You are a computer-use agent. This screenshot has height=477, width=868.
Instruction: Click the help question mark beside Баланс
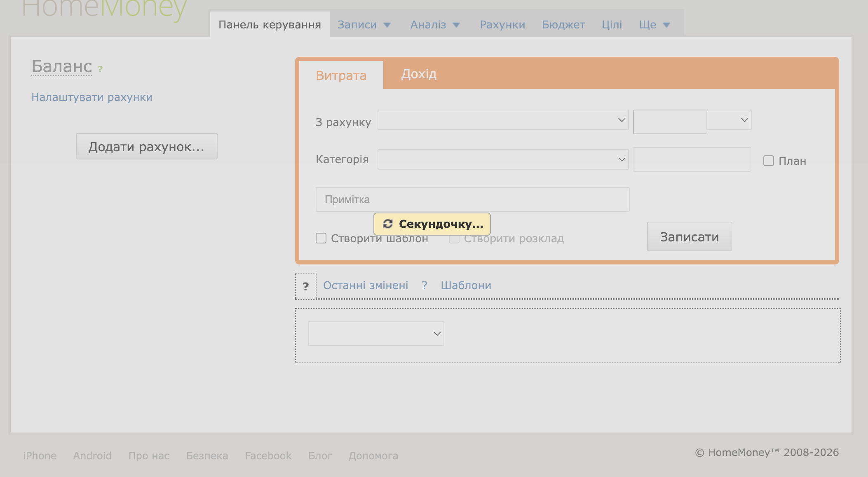pos(100,69)
